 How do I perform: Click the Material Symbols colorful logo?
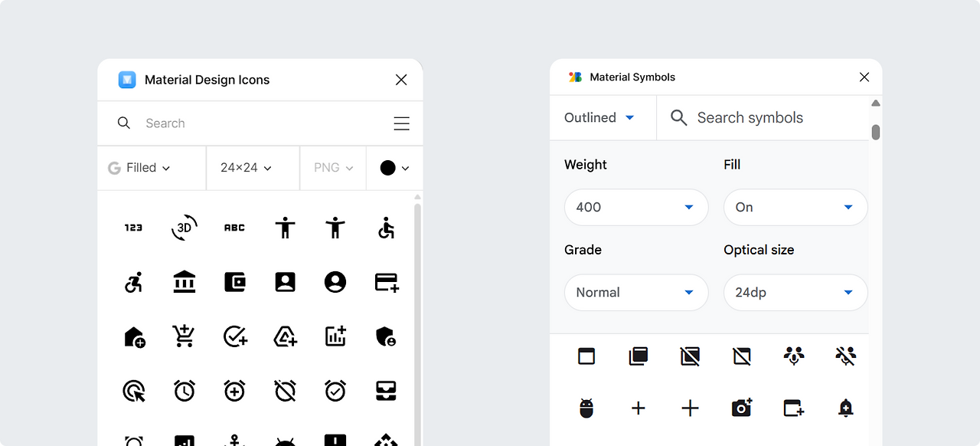tap(575, 77)
